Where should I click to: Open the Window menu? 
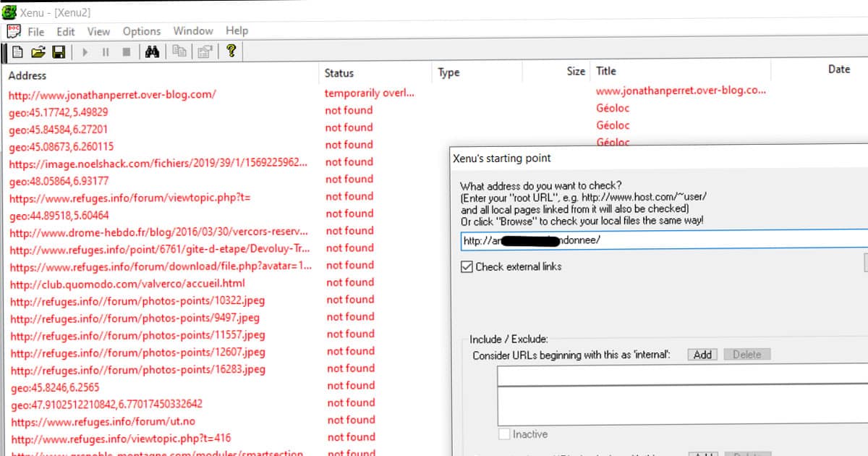click(x=193, y=30)
